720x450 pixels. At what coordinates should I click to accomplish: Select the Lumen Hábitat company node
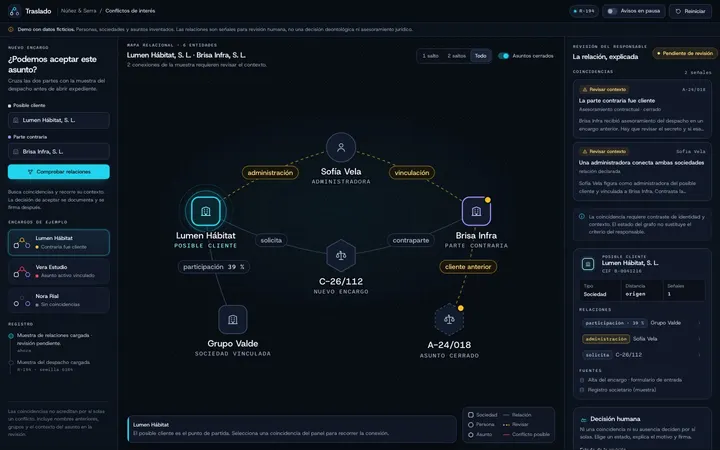click(206, 211)
